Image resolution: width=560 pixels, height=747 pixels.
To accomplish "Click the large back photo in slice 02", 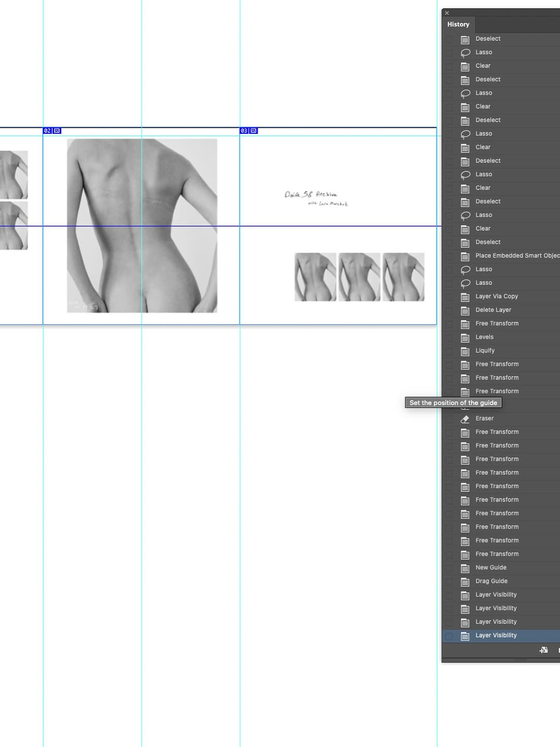I will [x=142, y=226].
